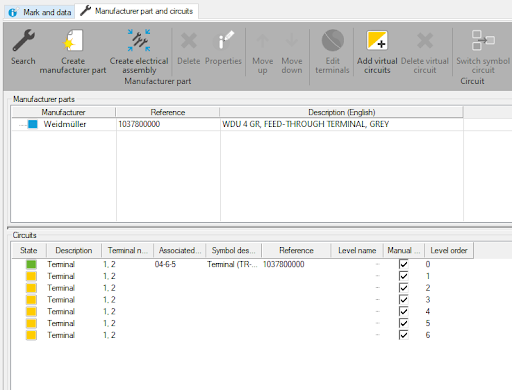Toggle Manual checkbox for level order 3
The width and height of the screenshot is (512, 390).
[403, 300]
